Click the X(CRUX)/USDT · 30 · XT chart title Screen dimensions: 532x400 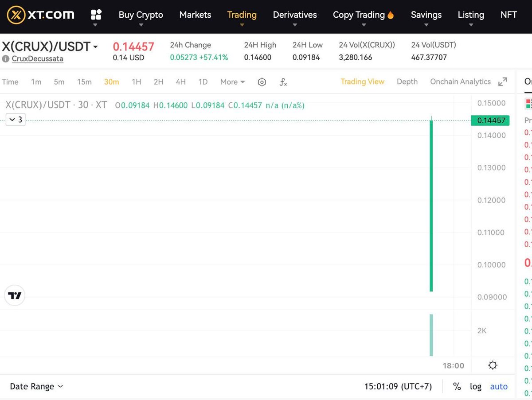56,105
